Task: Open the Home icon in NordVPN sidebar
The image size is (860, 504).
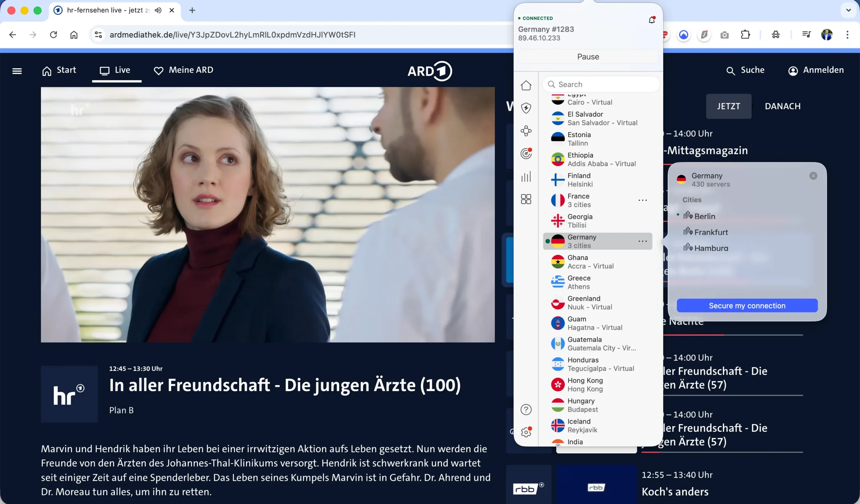Action: pyautogui.click(x=526, y=85)
